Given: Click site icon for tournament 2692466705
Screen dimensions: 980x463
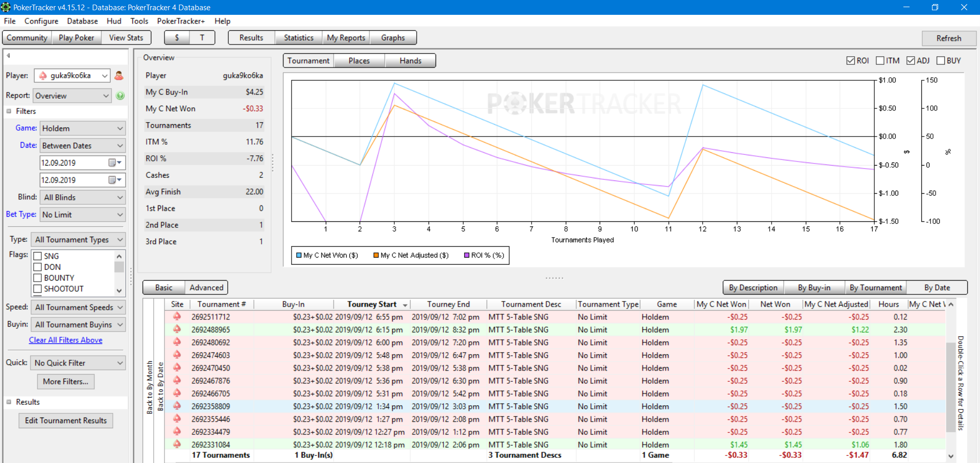Looking at the screenshot, I should tap(177, 393).
